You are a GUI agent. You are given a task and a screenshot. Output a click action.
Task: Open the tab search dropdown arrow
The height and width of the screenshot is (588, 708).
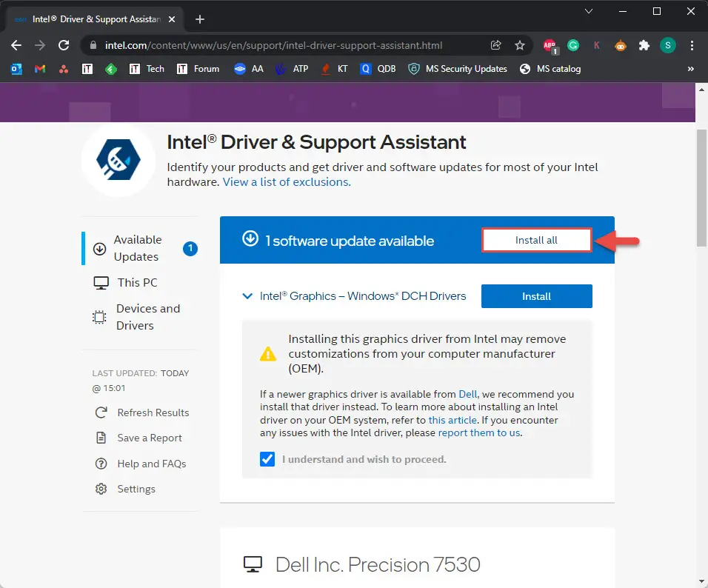click(588, 11)
